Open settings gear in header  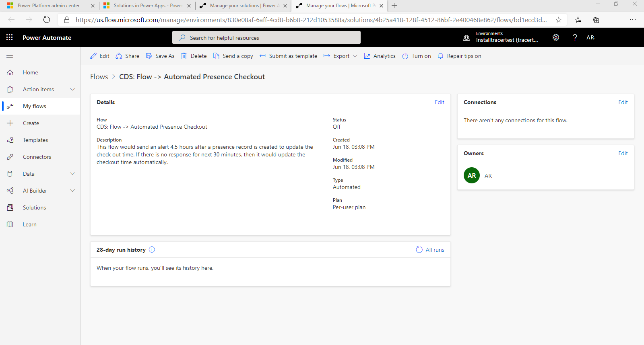[556, 37]
